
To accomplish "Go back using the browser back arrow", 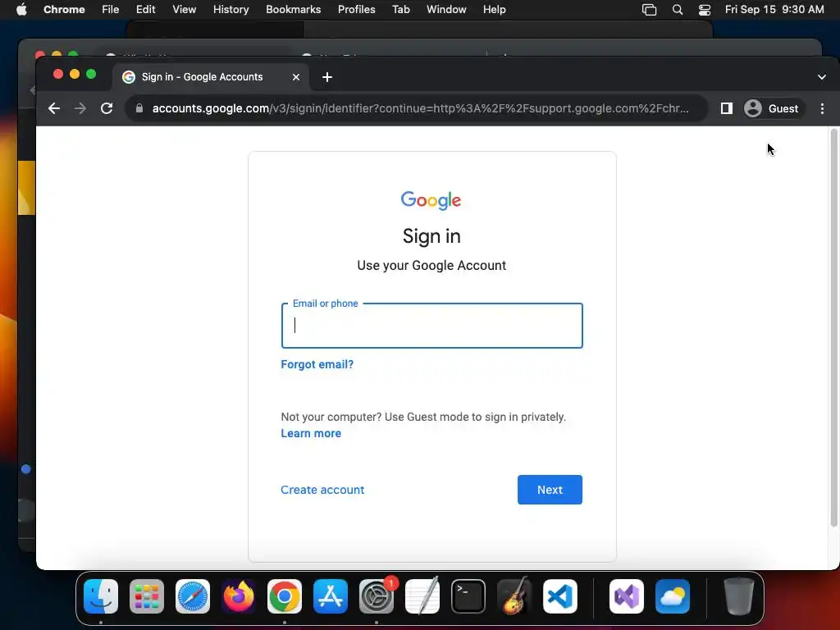I will (x=54, y=109).
